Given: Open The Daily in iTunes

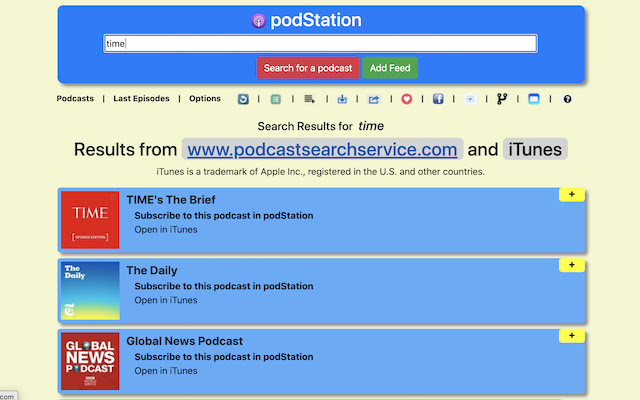Looking at the screenshot, I should pos(166,300).
